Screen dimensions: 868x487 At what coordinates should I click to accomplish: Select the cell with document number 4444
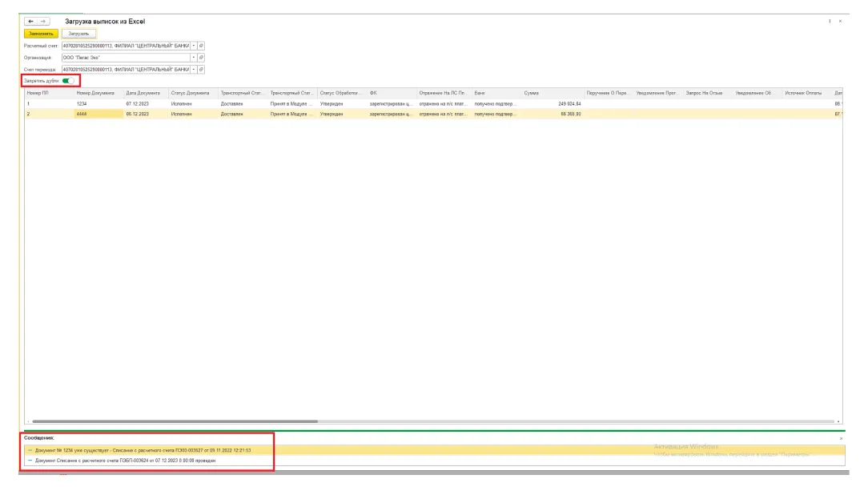point(98,114)
